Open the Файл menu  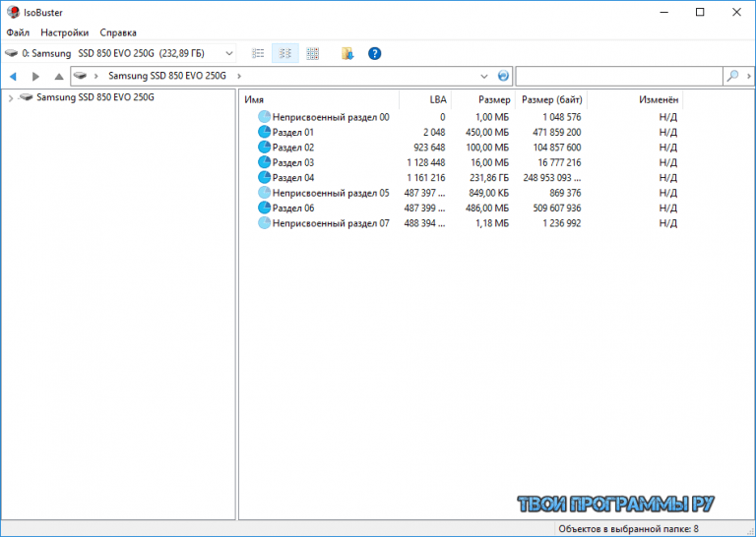tap(18, 32)
